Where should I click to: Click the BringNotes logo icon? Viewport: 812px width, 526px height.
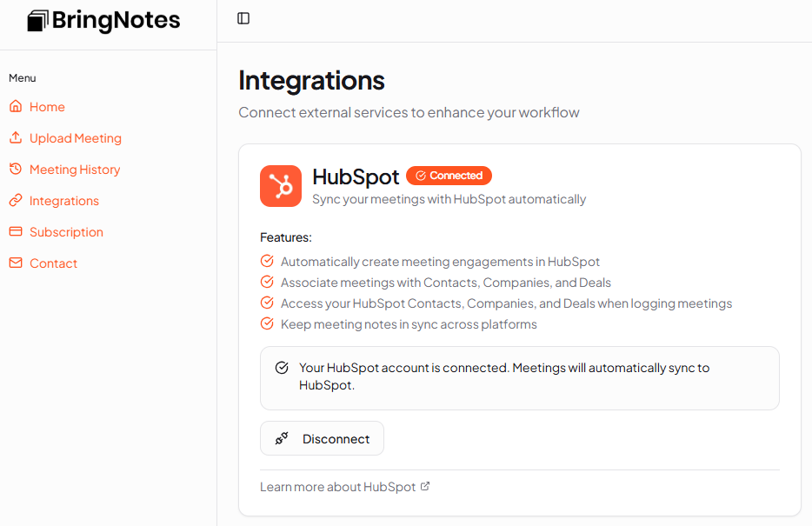[35, 20]
